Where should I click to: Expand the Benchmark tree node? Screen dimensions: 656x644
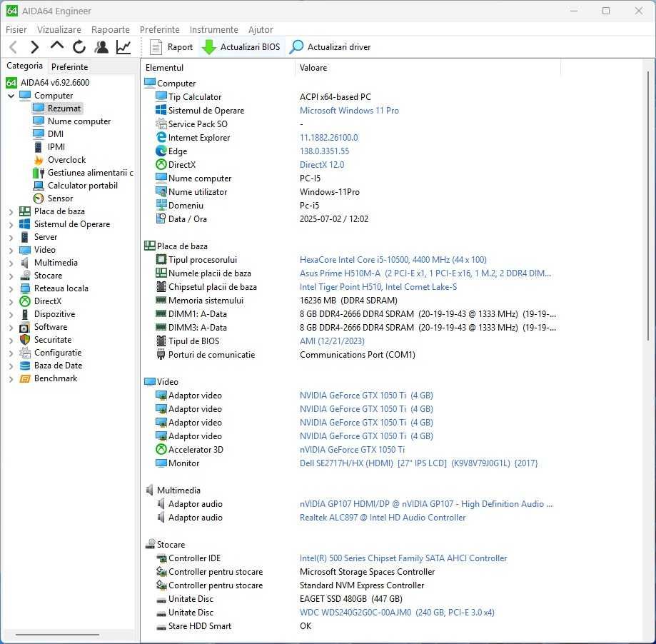pos(11,379)
